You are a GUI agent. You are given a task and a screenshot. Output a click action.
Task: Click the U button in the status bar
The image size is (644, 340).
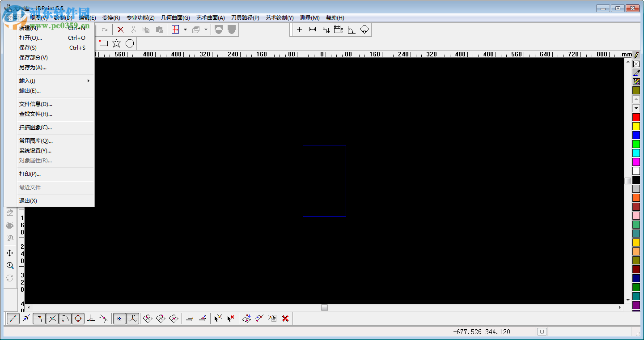pos(541,331)
